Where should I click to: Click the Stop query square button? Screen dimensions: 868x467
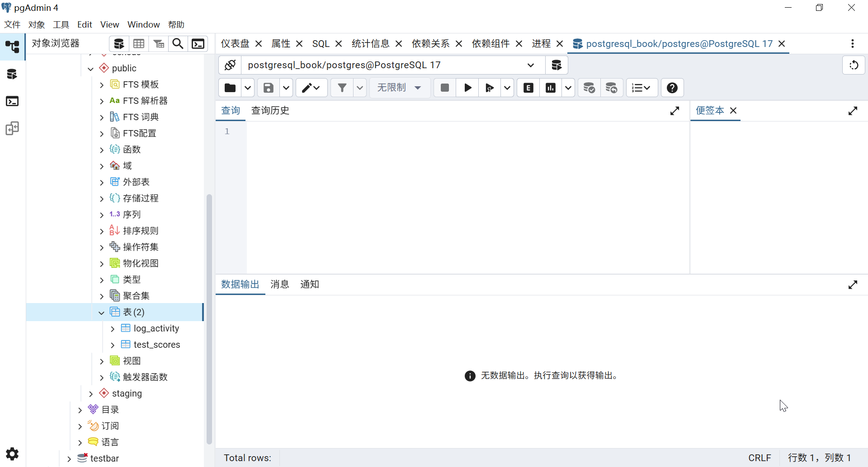[x=444, y=88]
